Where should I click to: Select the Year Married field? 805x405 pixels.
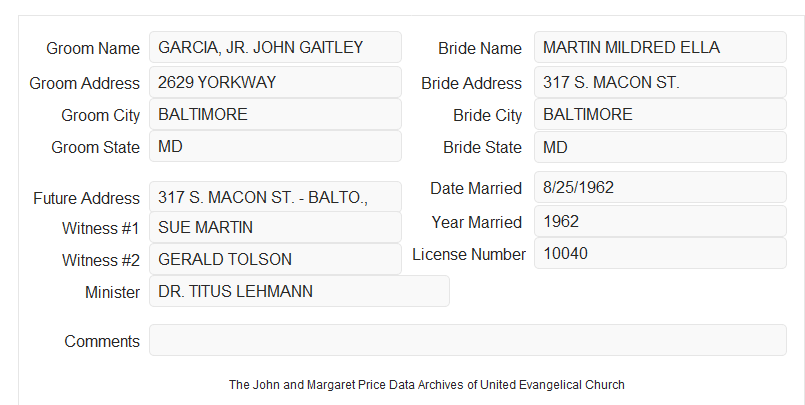tap(660, 221)
